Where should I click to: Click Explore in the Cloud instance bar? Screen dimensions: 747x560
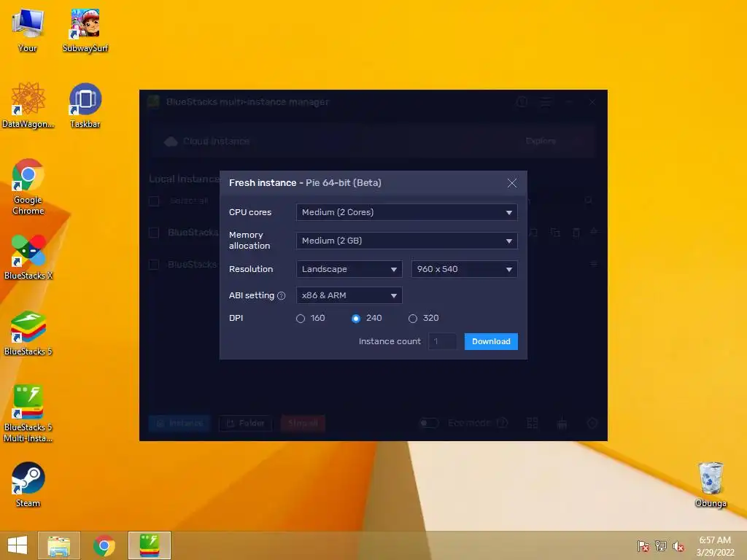(541, 141)
